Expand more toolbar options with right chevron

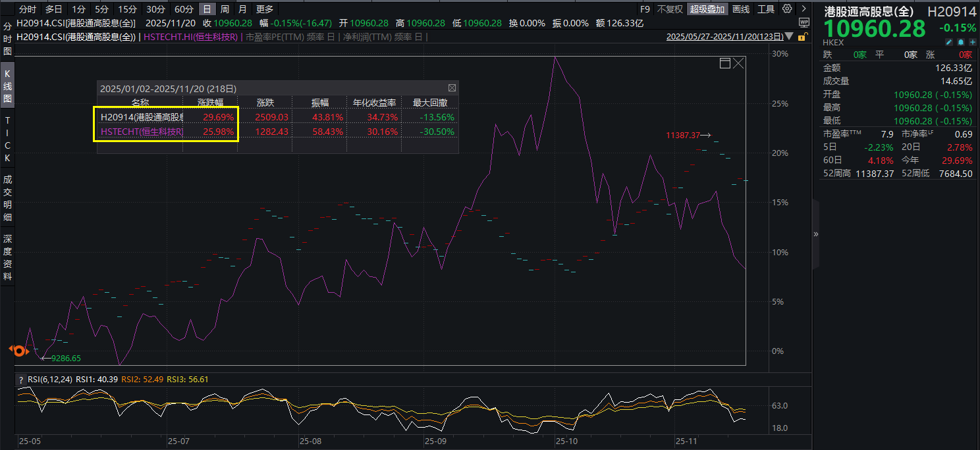point(803,9)
